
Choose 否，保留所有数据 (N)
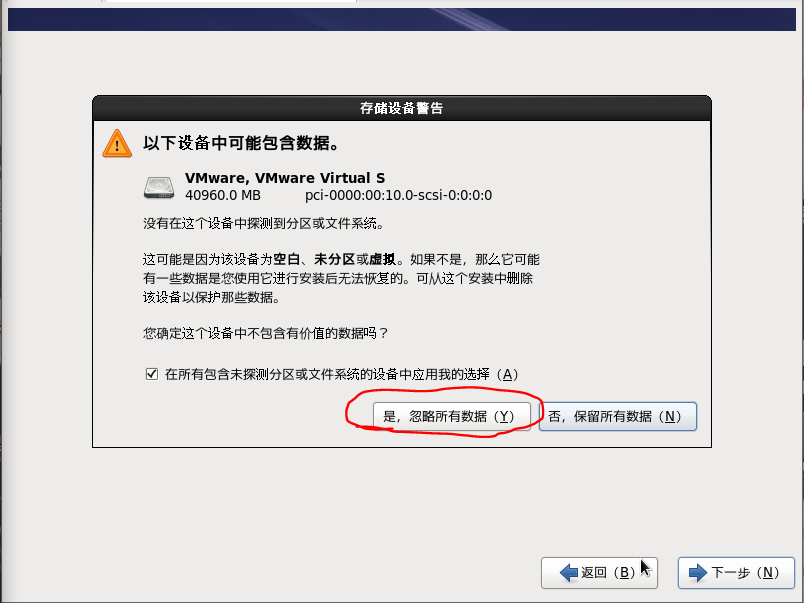(617, 416)
